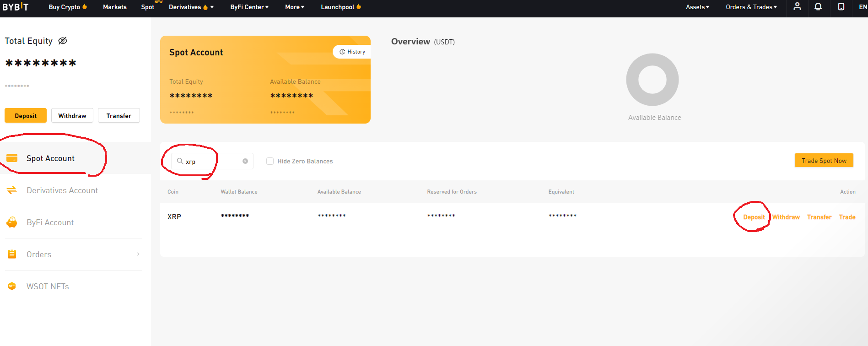The width and height of the screenshot is (868, 346).
Task: Click the History clock icon
Action: coord(342,52)
